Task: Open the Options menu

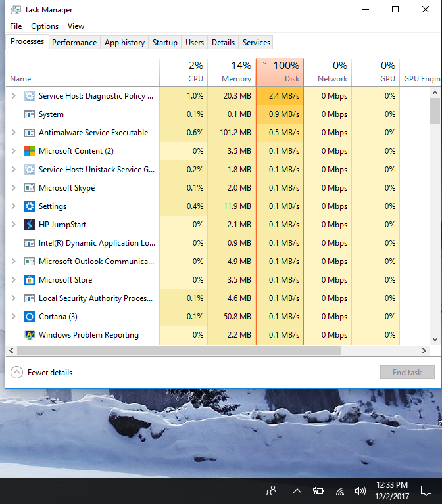Action: [x=45, y=26]
